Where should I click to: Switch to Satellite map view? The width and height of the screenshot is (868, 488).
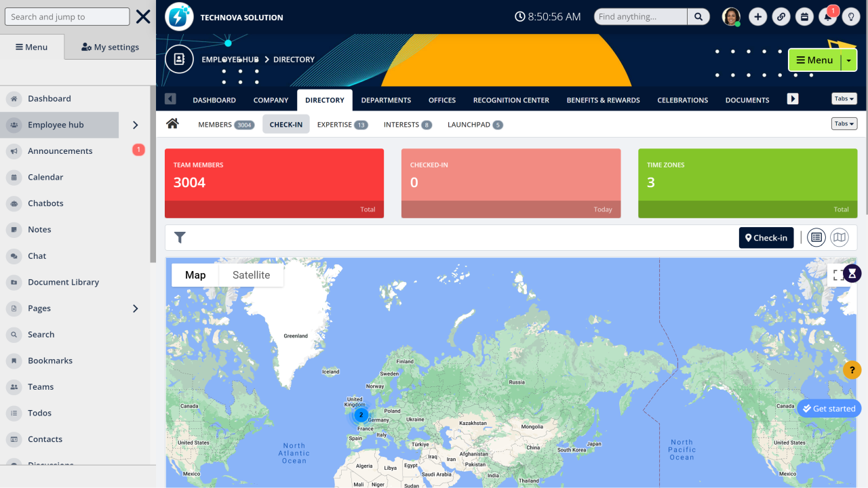(x=251, y=274)
